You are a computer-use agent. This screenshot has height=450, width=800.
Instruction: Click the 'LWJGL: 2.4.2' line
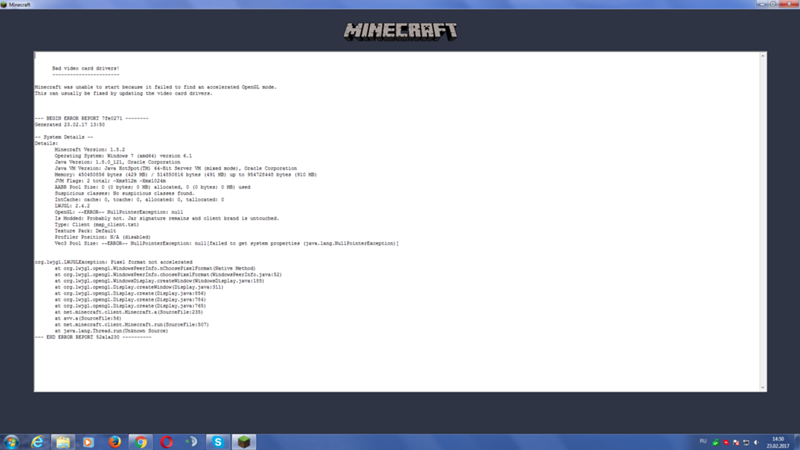(x=72, y=206)
